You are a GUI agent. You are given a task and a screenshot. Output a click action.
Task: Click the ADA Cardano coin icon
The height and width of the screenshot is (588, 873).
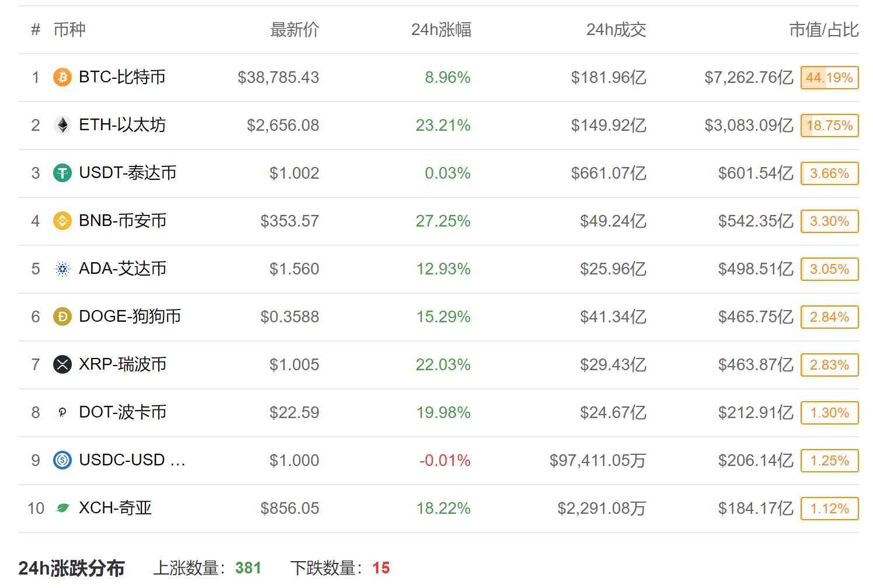pos(61,269)
